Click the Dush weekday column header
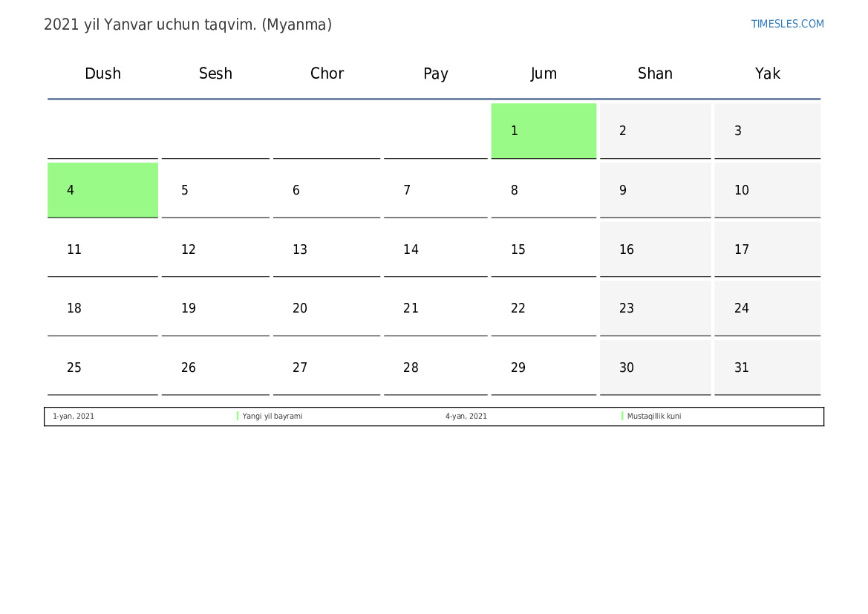 coord(102,74)
